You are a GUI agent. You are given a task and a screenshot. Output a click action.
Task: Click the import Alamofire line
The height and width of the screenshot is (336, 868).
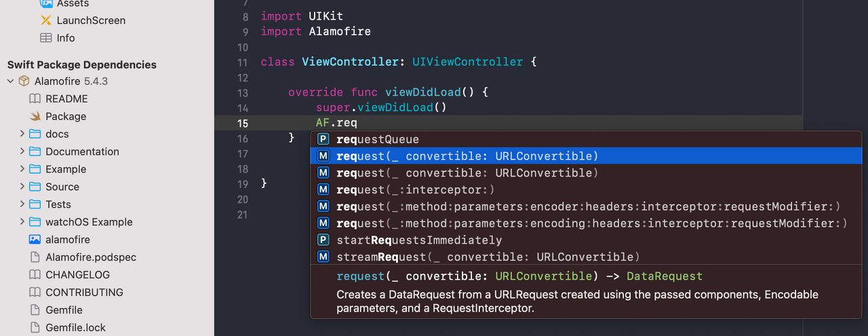pos(315,31)
